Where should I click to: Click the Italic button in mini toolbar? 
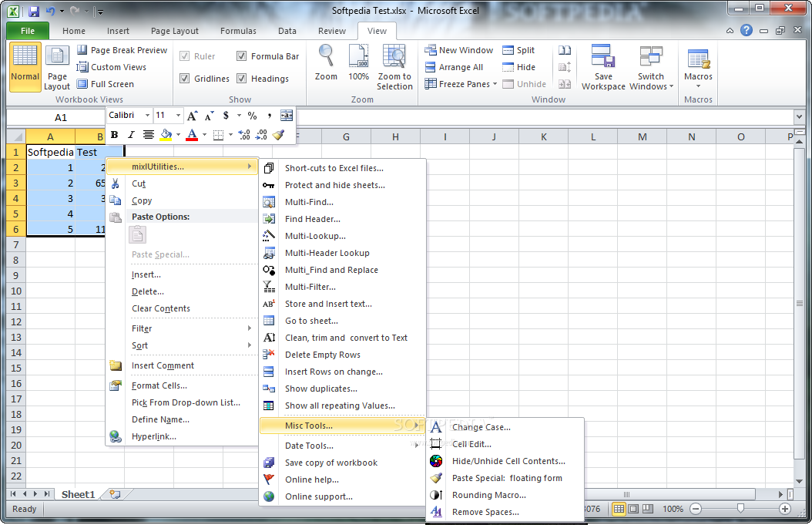coord(131,135)
